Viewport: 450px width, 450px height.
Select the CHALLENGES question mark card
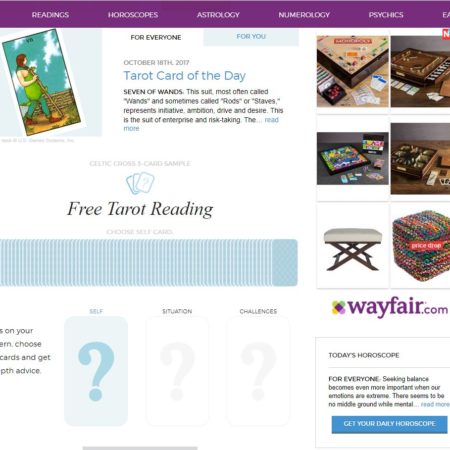point(258,371)
